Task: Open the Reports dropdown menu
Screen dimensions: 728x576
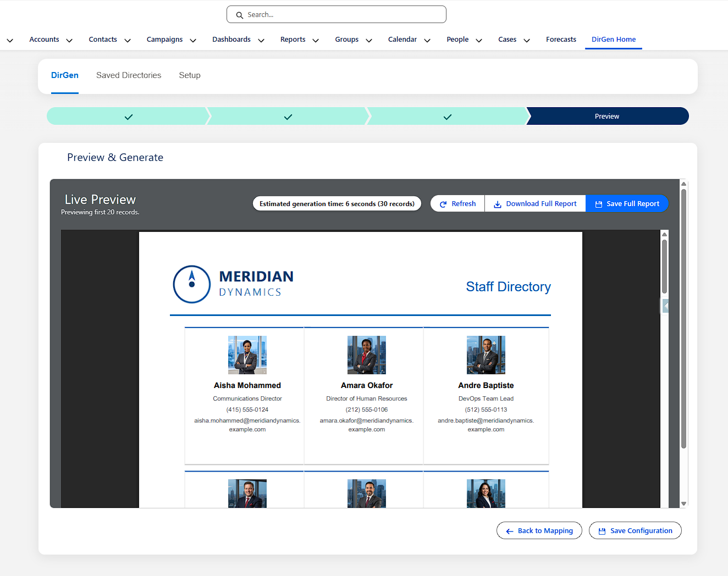Action: [x=316, y=40]
